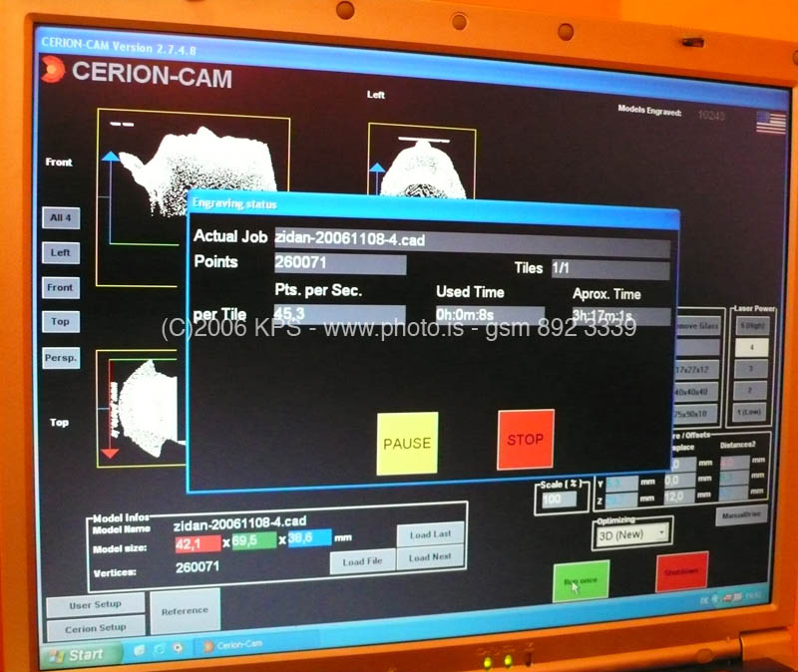Click the Left view model preview
This screenshot has width=798, height=672.
tap(421, 161)
